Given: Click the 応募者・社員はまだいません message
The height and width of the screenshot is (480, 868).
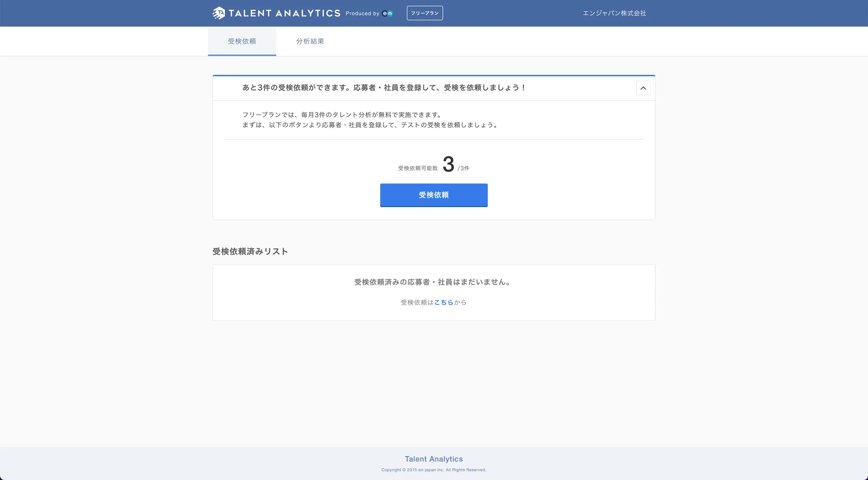Looking at the screenshot, I should pyautogui.click(x=433, y=282).
